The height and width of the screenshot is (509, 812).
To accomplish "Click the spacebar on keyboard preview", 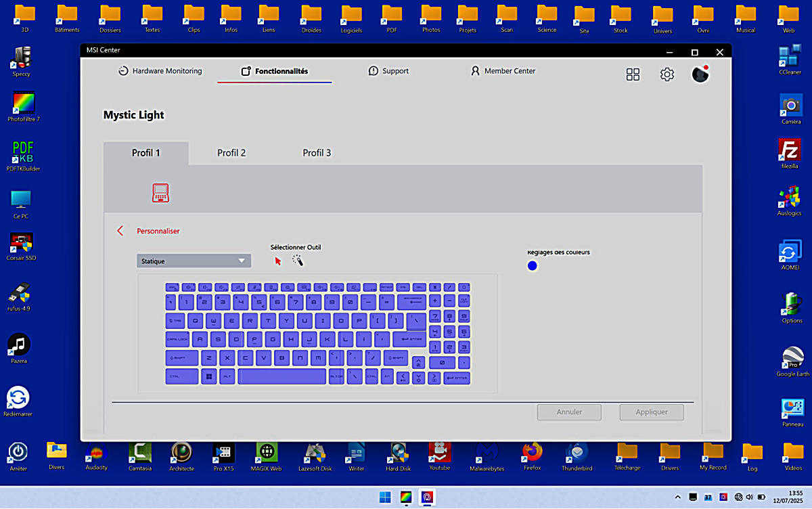I will (x=282, y=376).
